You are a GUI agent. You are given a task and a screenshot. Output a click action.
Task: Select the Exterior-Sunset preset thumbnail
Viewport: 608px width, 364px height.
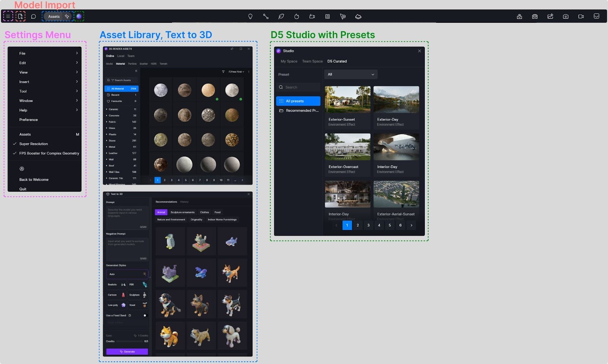pos(347,99)
